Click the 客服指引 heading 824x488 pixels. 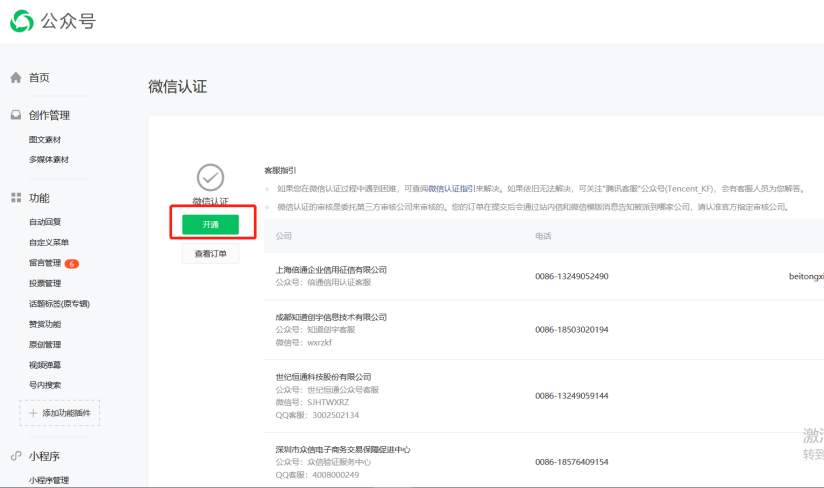tap(280, 170)
